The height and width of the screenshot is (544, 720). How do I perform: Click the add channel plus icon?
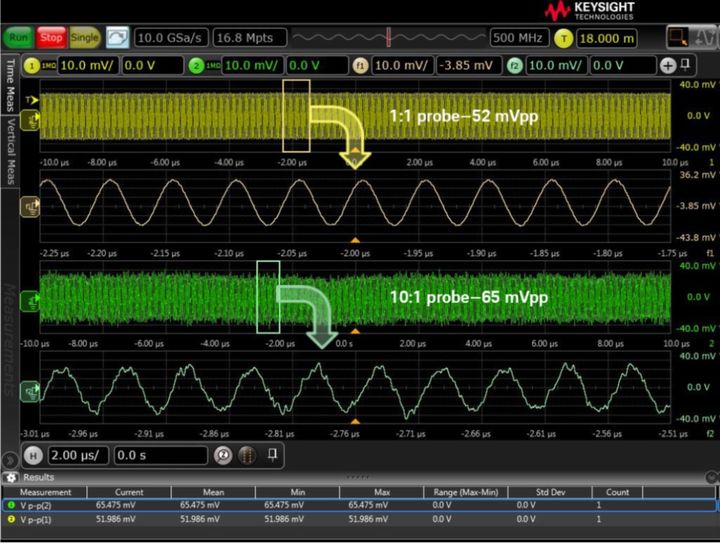pyautogui.click(x=668, y=65)
